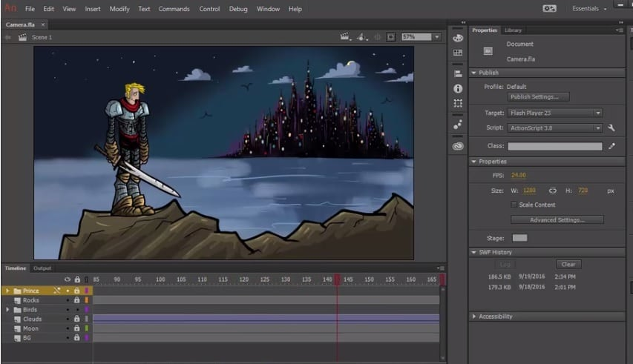The width and height of the screenshot is (633, 364).
Task: Unlock the Rocks layer
Action: click(76, 300)
